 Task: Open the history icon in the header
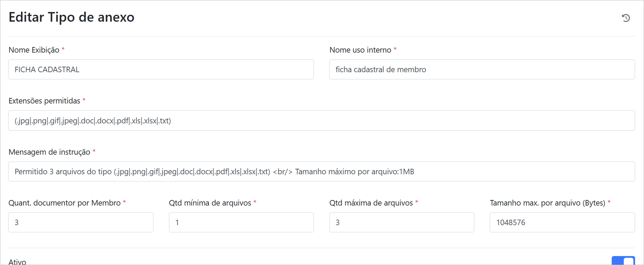(x=626, y=18)
